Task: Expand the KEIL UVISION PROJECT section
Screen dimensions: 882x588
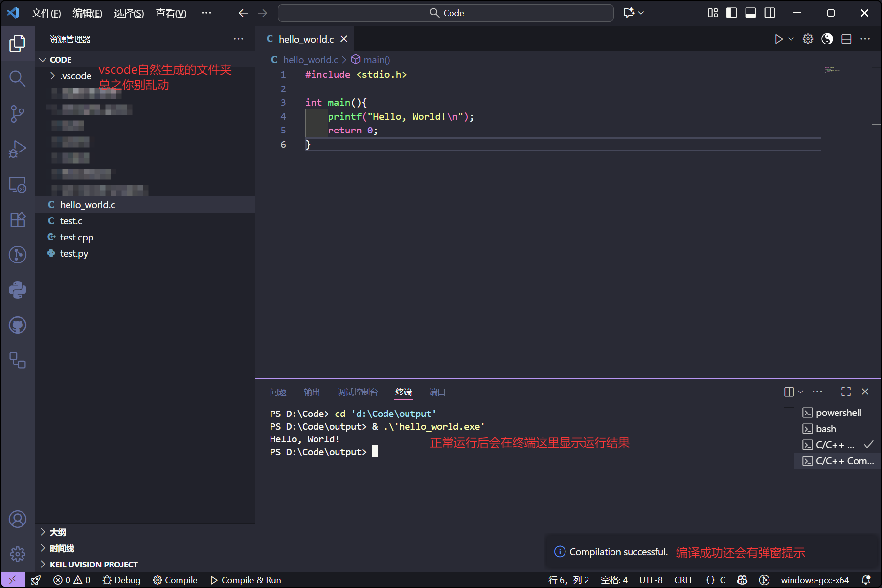Action: (x=93, y=565)
